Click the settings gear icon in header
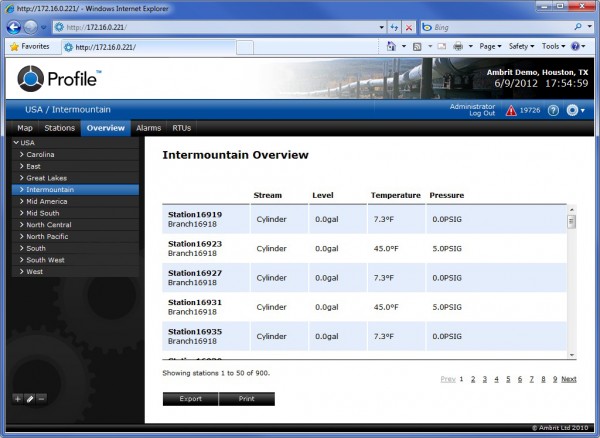Screen dimensions: 600x438 tap(572, 111)
